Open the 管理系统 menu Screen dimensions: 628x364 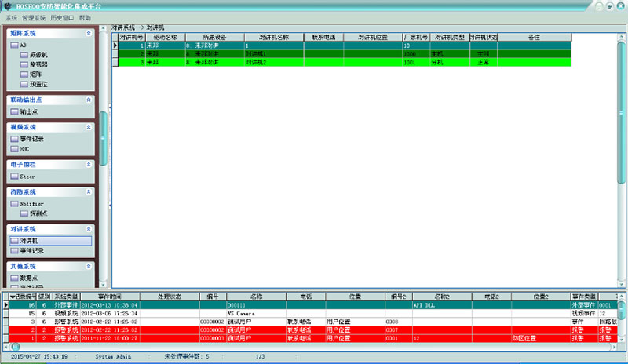coord(34,17)
